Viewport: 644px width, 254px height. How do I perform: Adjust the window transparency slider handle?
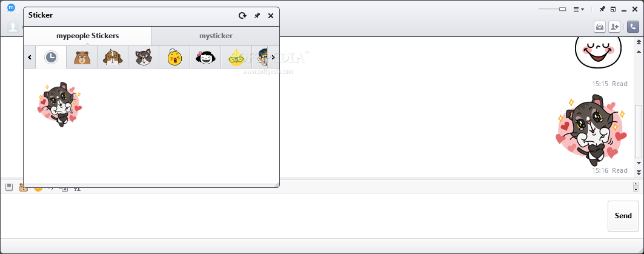[563, 9]
